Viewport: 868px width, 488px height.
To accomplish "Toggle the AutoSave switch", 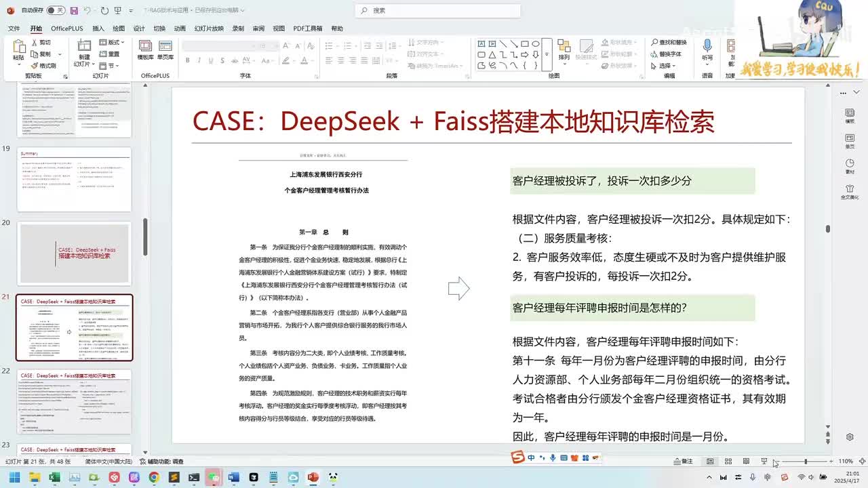I will [56, 10].
